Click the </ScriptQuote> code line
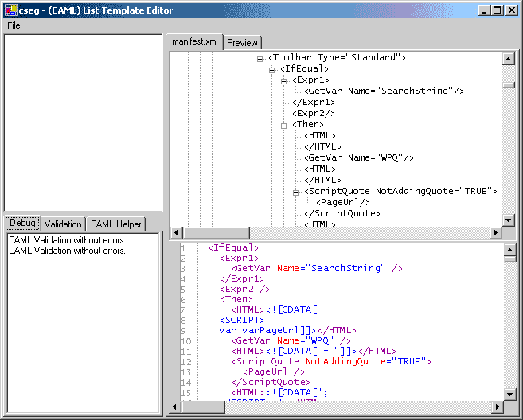 click(271, 382)
